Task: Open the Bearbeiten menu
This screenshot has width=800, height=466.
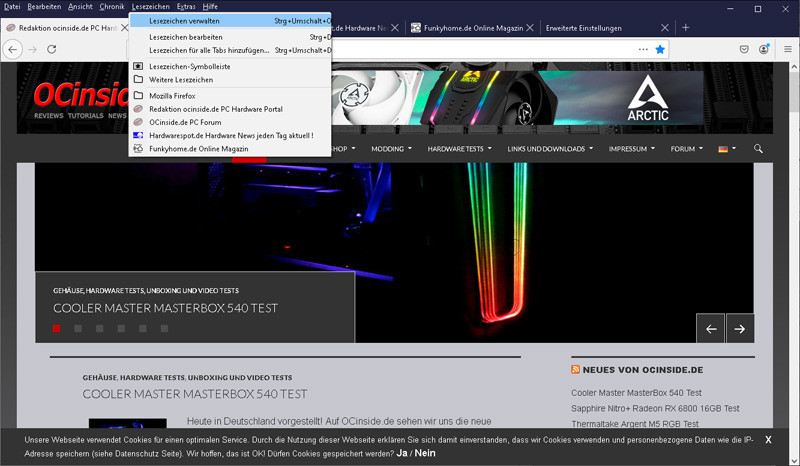Action: tap(44, 7)
